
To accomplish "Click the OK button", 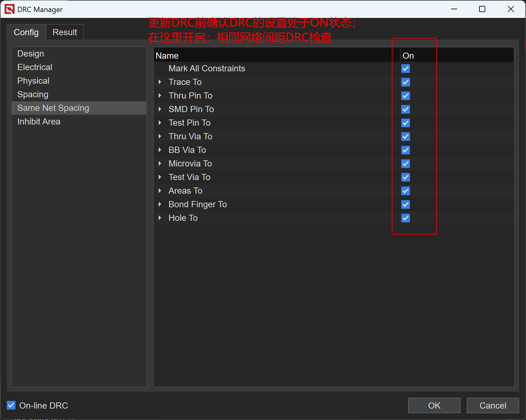I will (434, 405).
